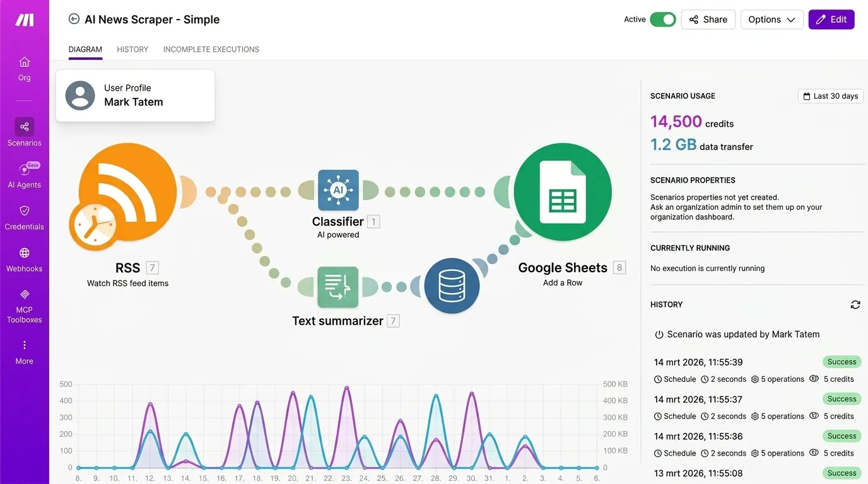Expand the More sidebar menu
868x484 pixels.
tap(24, 350)
